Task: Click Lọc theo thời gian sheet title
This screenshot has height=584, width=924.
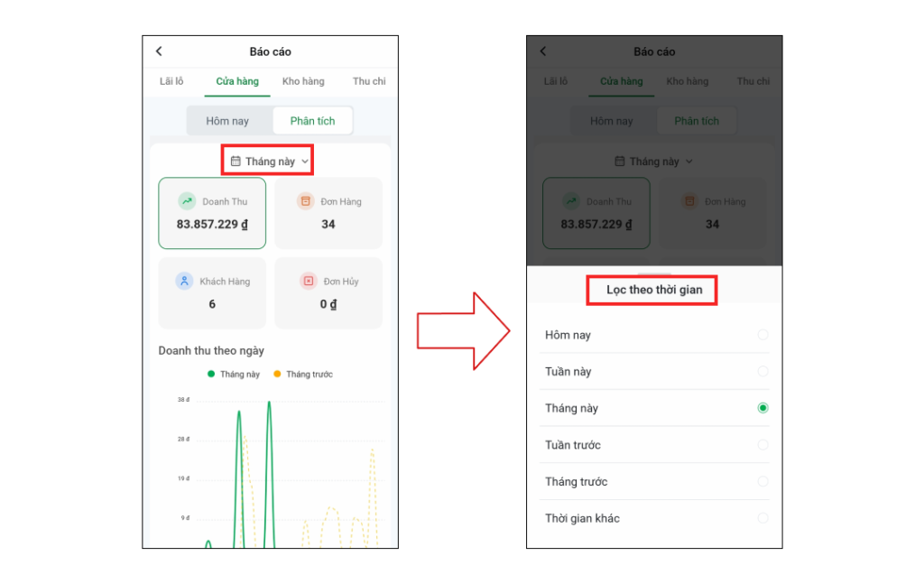Action: pyautogui.click(x=654, y=290)
